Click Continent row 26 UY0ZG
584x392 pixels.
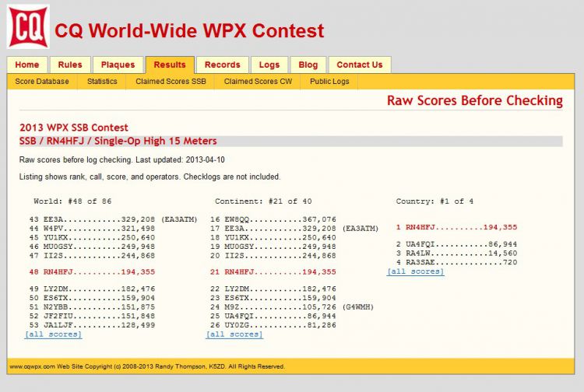click(273, 325)
